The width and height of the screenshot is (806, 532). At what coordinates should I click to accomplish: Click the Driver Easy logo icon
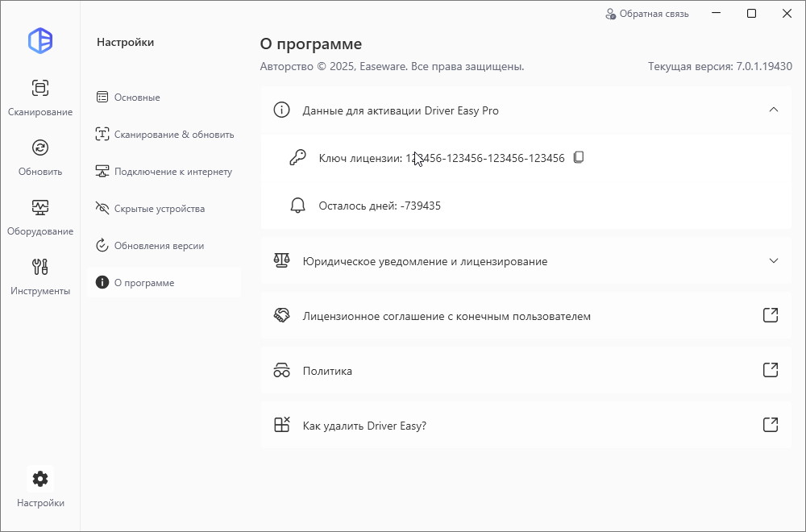point(40,40)
